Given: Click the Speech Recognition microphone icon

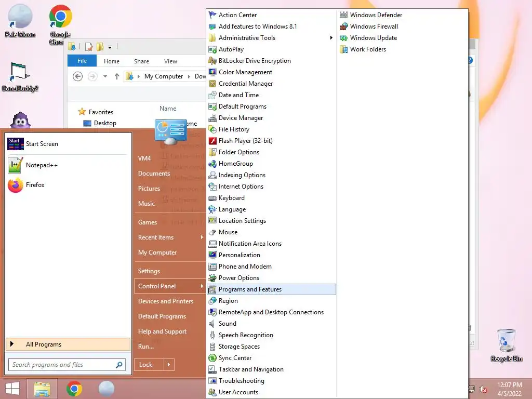Looking at the screenshot, I should click(212, 335).
